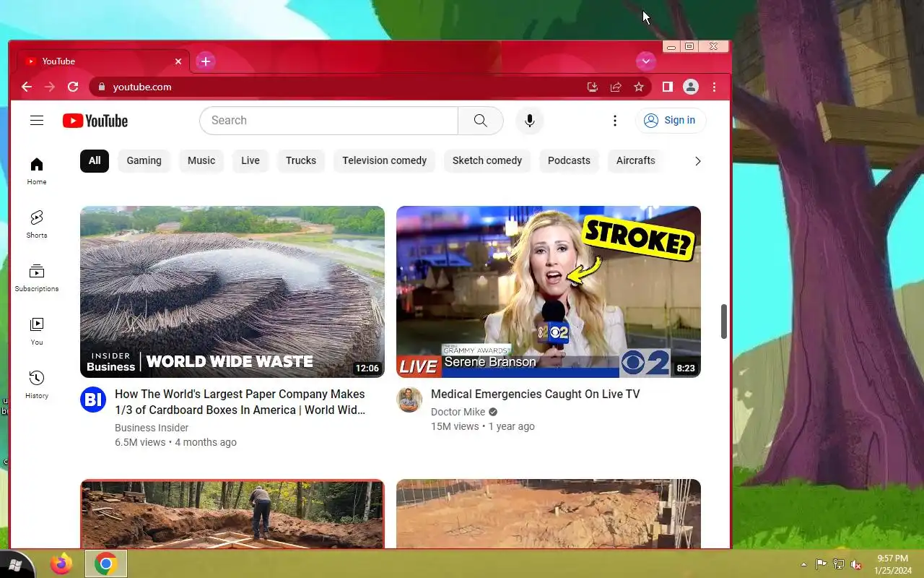Toggle the browser side panel icon
The width and height of the screenshot is (924, 578).
pyautogui.click(x=668, y=87)
